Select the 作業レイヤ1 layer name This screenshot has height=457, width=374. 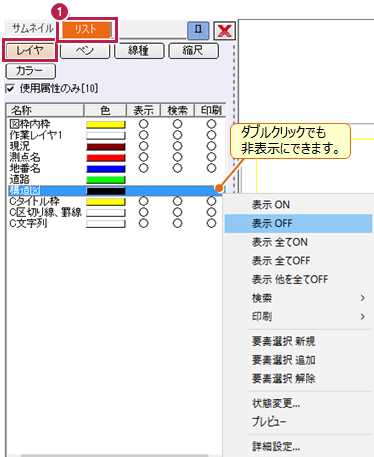(x=36, y=135)
